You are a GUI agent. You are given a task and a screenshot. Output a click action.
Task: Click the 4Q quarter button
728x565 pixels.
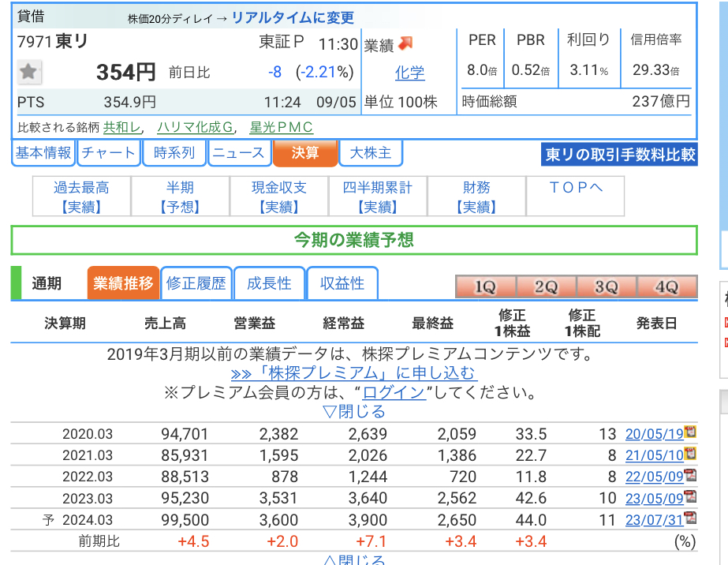(667, 286)
